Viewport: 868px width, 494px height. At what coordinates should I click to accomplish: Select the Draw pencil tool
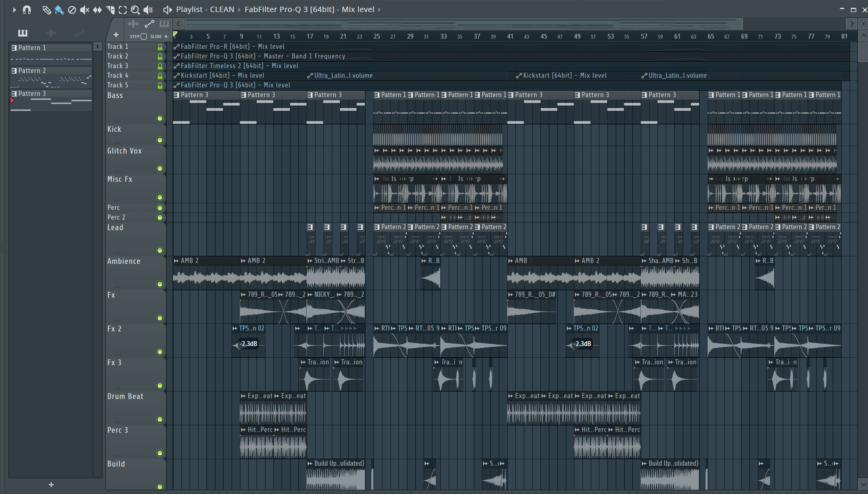[x=46, y=10]
